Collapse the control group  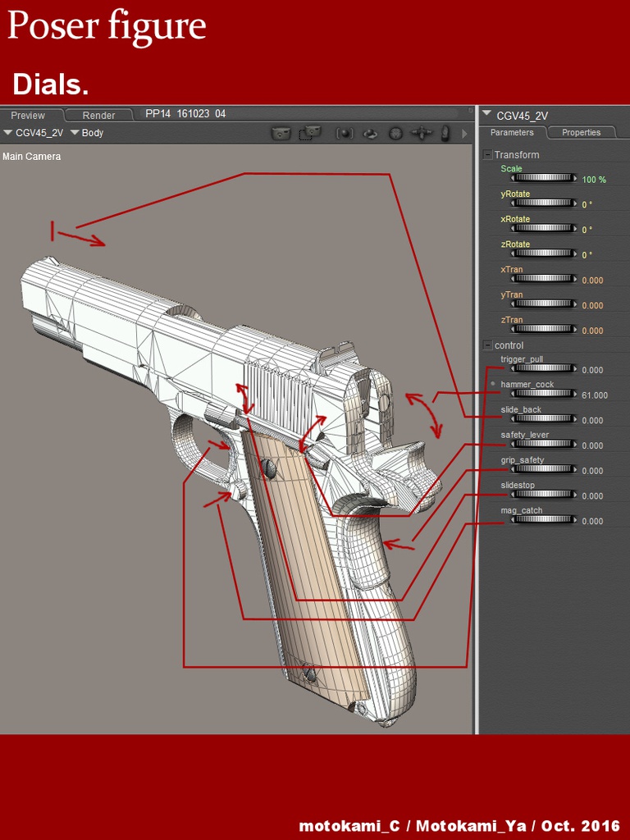coord(487,345)
